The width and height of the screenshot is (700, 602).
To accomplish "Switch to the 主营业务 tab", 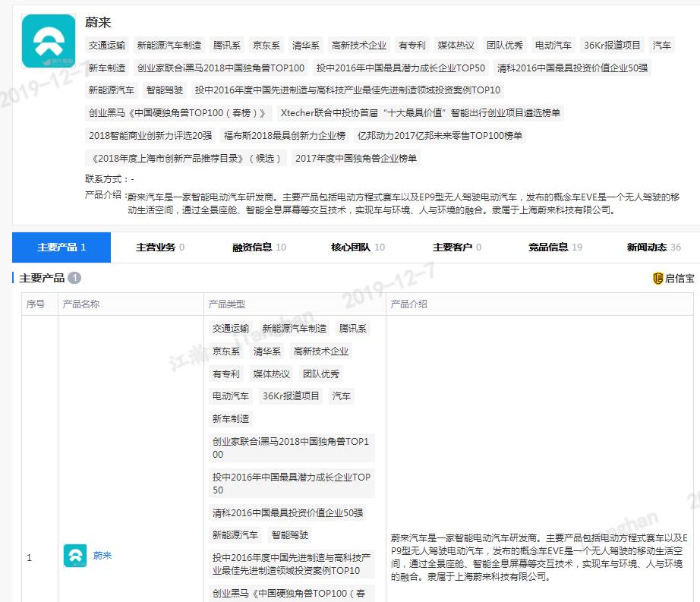I will pyautogui.click(x=160, y=247).
